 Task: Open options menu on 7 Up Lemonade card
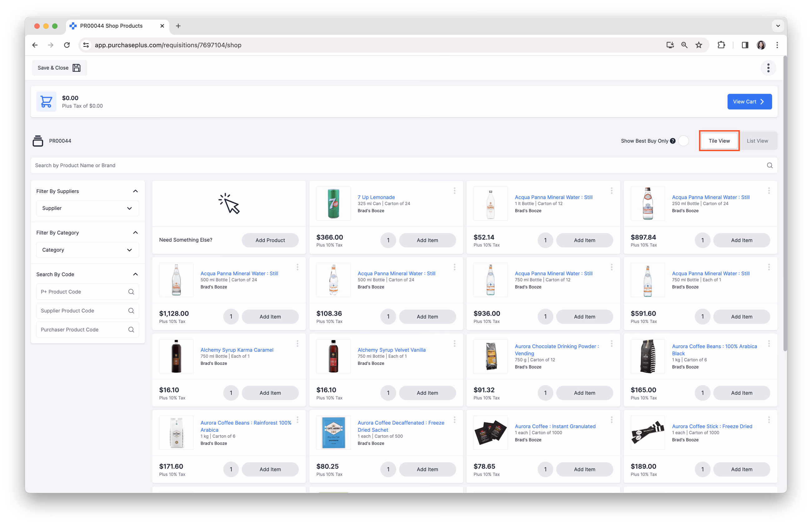click(x=454, y=191)
